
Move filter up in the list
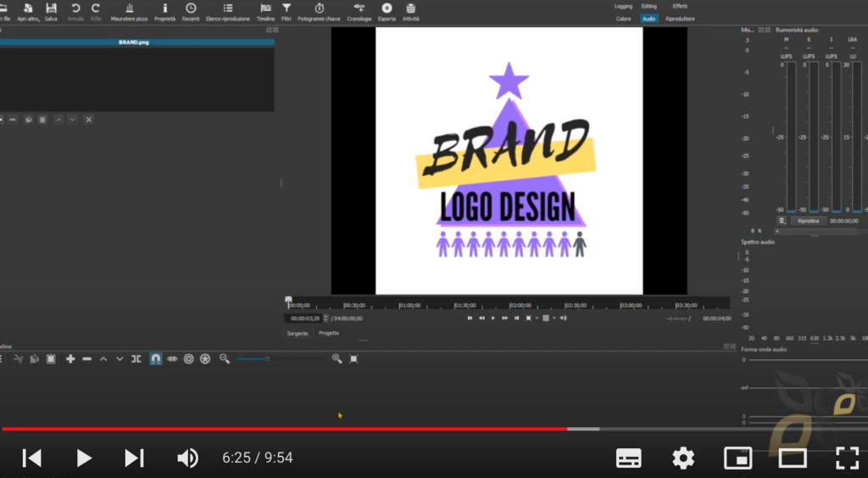point(58,119)
